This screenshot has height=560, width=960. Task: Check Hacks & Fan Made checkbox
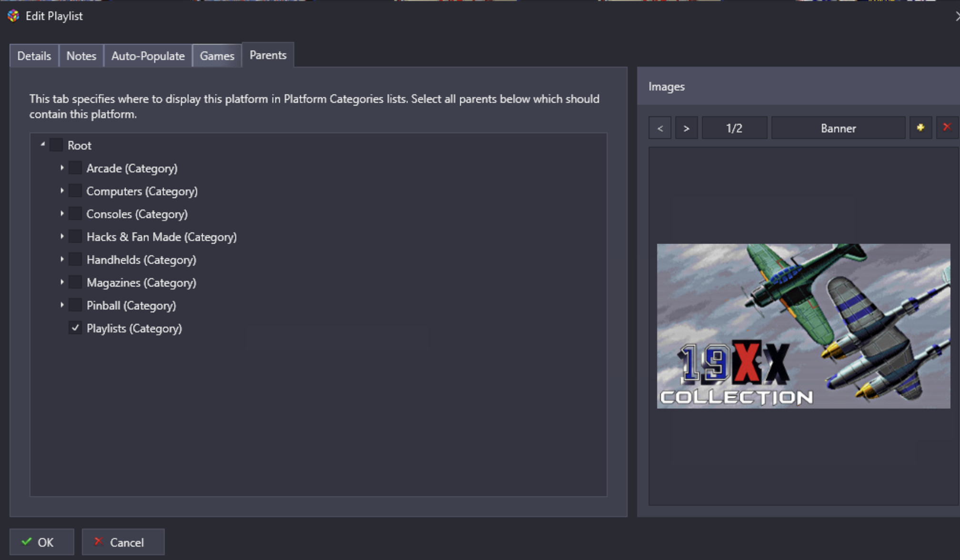[75, 236]
